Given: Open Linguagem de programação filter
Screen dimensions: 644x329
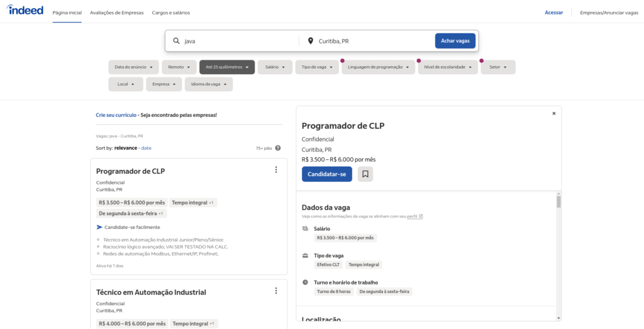Looking at the screenshot, I should point(378,67).
